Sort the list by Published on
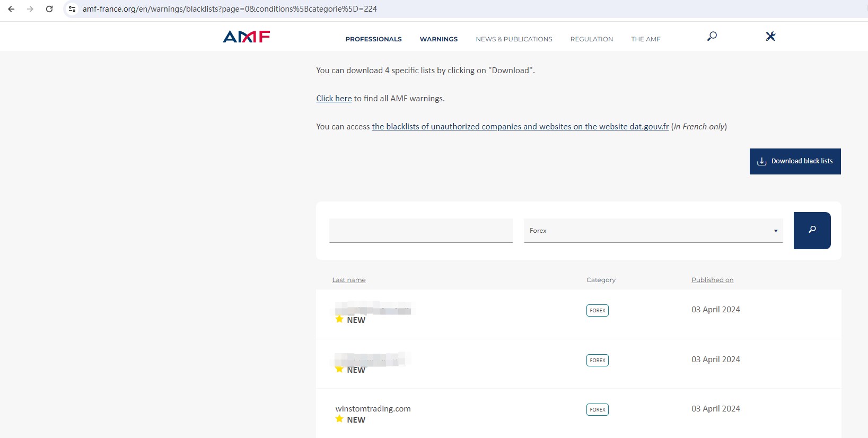Viewport: 868px width, 438px height. click(712, 280)
